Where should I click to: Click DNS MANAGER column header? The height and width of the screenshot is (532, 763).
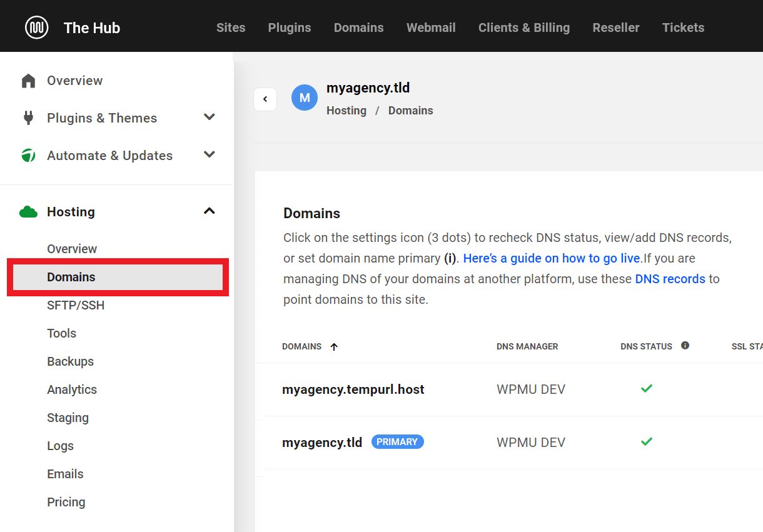(x=527, y=346)
